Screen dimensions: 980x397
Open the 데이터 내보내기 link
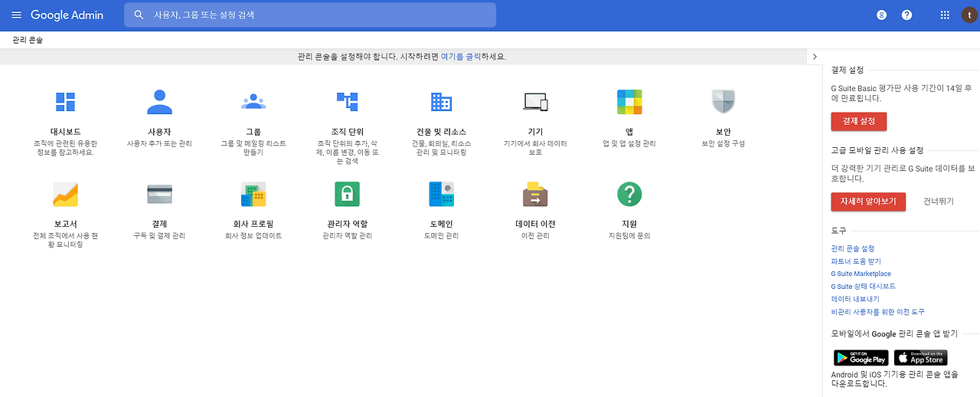pyautogui.click(x=854, y=299)
